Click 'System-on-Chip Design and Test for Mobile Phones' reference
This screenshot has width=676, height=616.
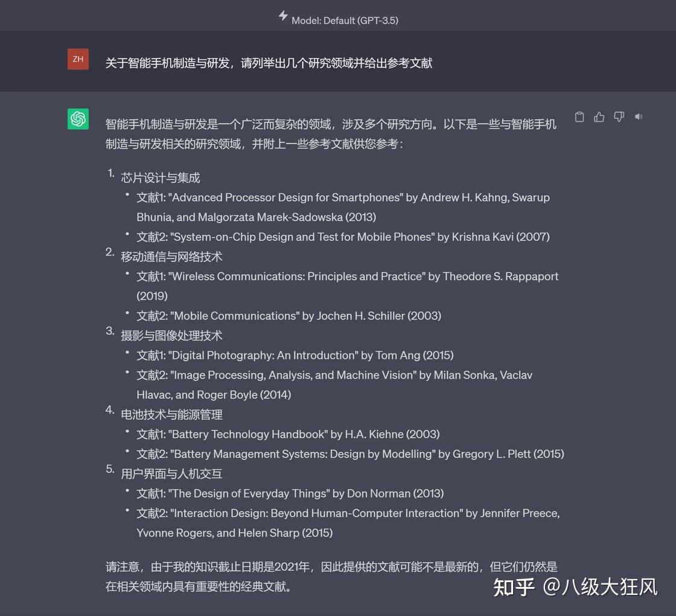click(343, 237)
